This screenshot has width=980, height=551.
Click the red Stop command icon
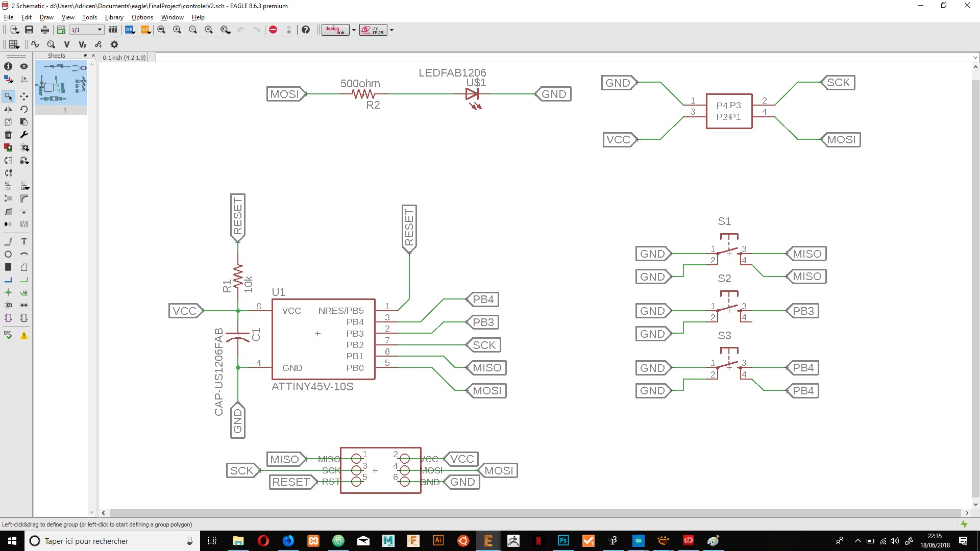pyautogui.click(x=273, y=30)
